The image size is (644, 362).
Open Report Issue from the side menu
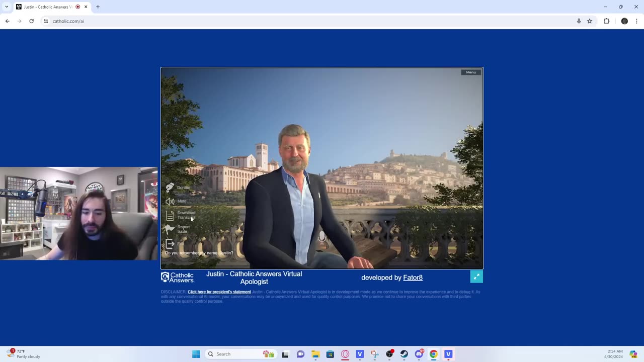pos(178,229)
